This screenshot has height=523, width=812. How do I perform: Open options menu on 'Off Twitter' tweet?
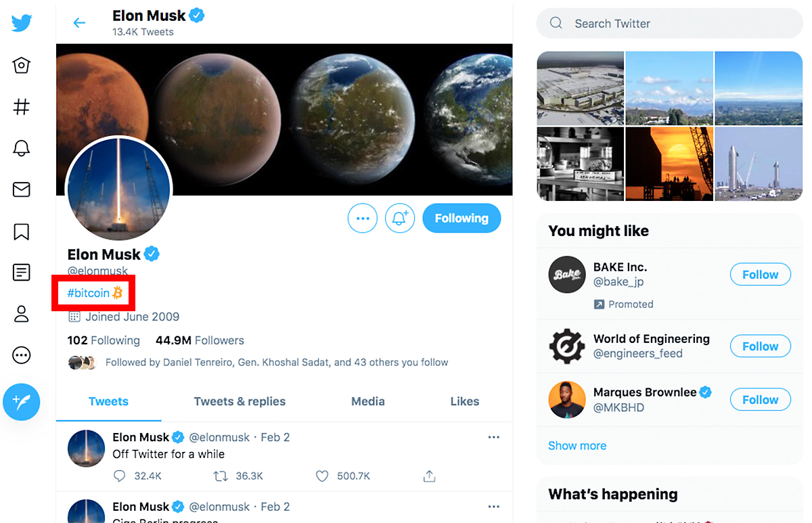click(493, 437)
